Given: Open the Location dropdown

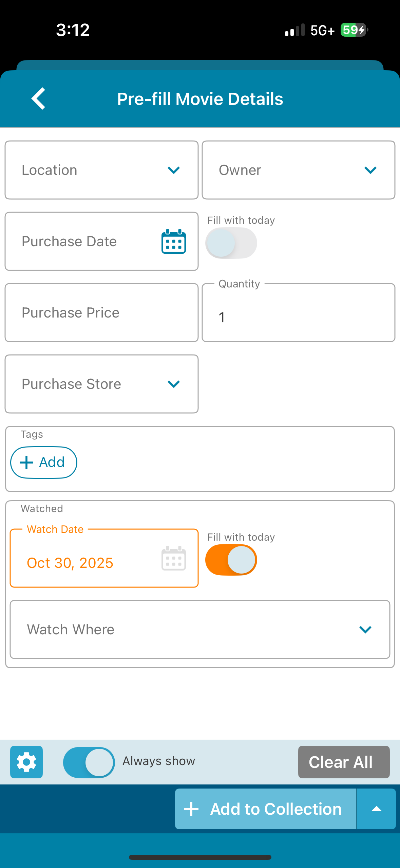Looking at the screenshot, I should coord(101,170).
